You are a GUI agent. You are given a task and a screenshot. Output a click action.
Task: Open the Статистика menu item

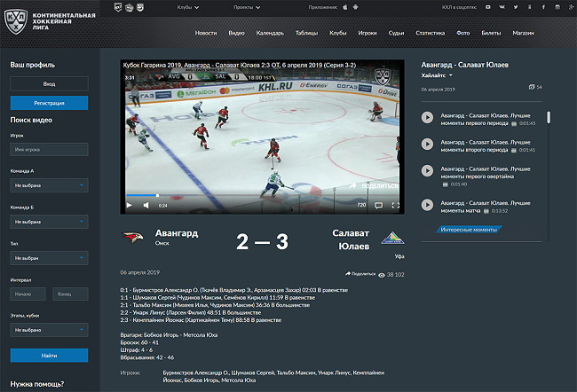click(x=431, y=33)
